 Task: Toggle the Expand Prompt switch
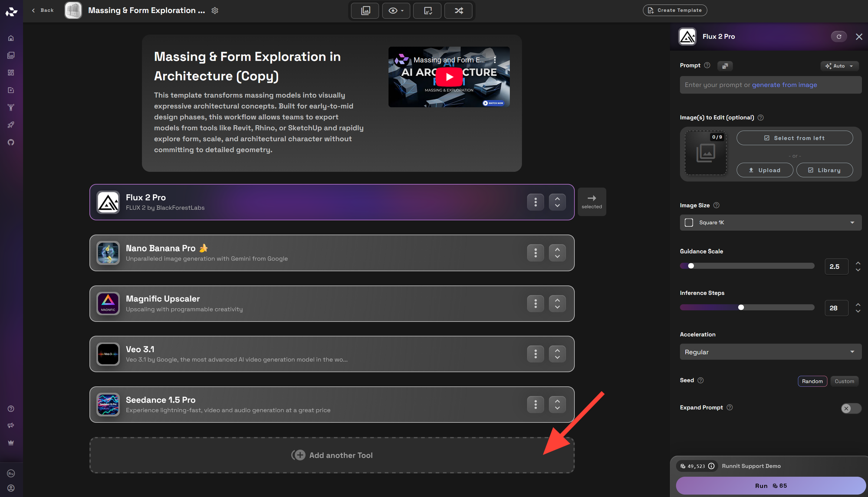tap(850, 408)
